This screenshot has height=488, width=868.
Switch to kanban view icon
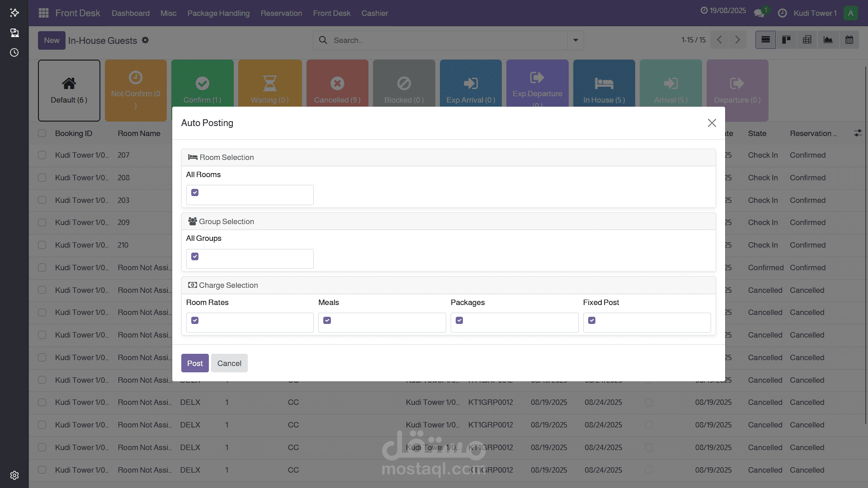point(786,40)
